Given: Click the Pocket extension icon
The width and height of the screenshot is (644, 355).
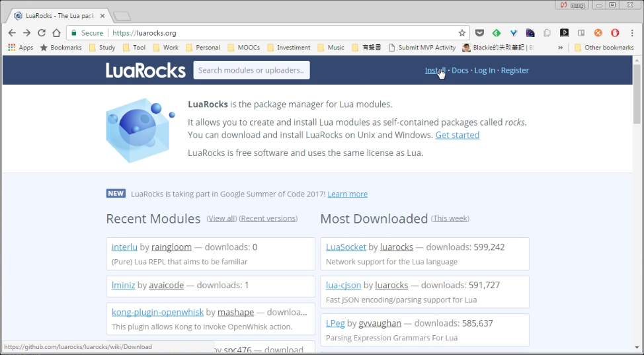Looking at the screenshot, I should coord(479,33).
